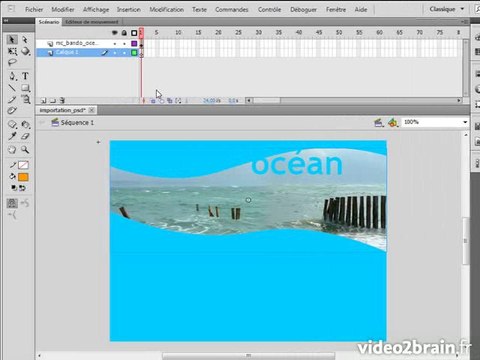Switch to the Scénario tab

pyautogui.click(x=49, y=22)
